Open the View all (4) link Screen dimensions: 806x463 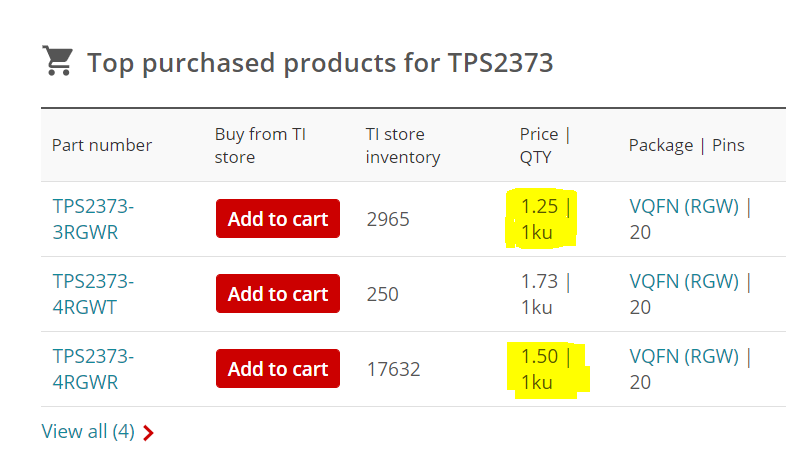(88, 432)
